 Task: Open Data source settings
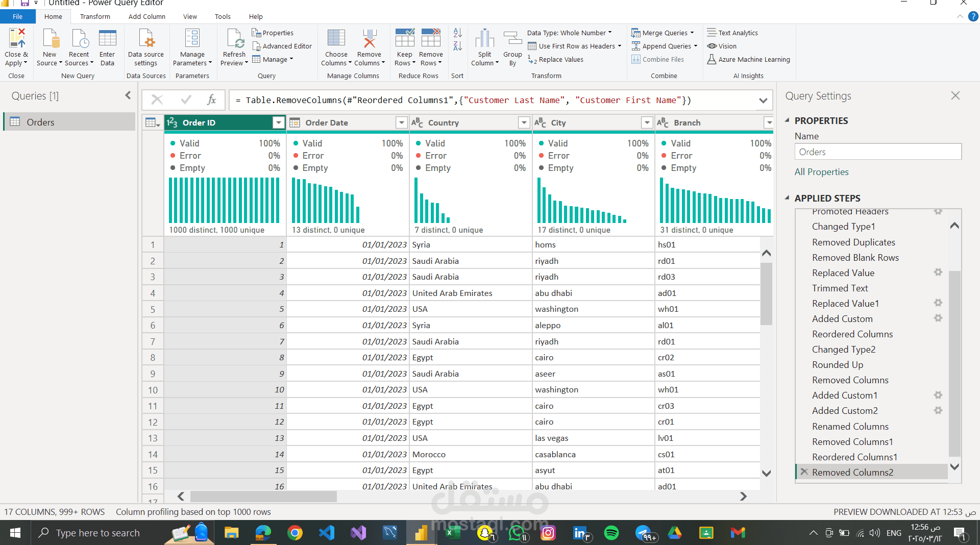[146, 48]
